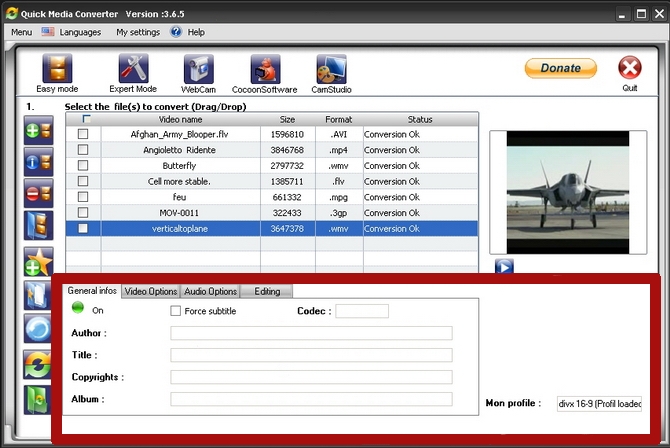The height and width of the screenshot is (448, 670).
Task: Click the green output folder icon
Action: pos(38,400)
